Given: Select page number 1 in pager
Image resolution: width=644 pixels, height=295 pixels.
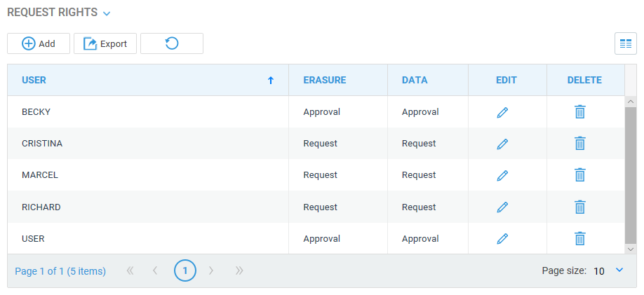Looking at the screenshot, I should (185, 270).
